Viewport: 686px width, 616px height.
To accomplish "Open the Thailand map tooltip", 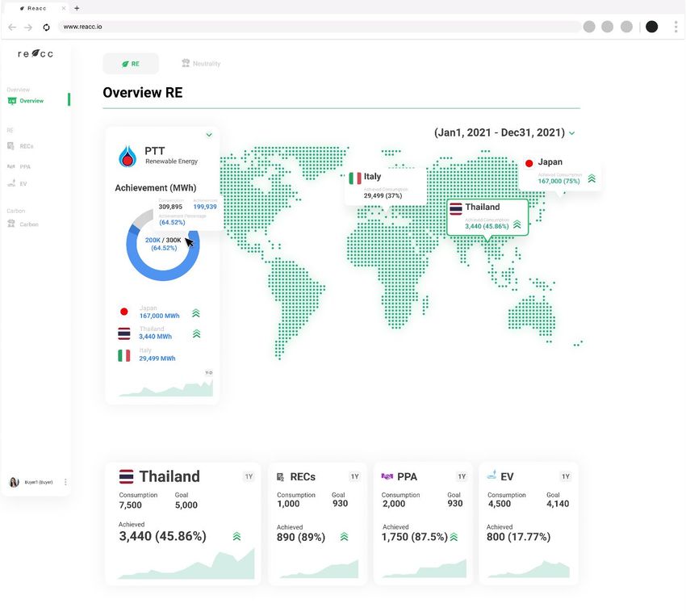I will (487, 217).
